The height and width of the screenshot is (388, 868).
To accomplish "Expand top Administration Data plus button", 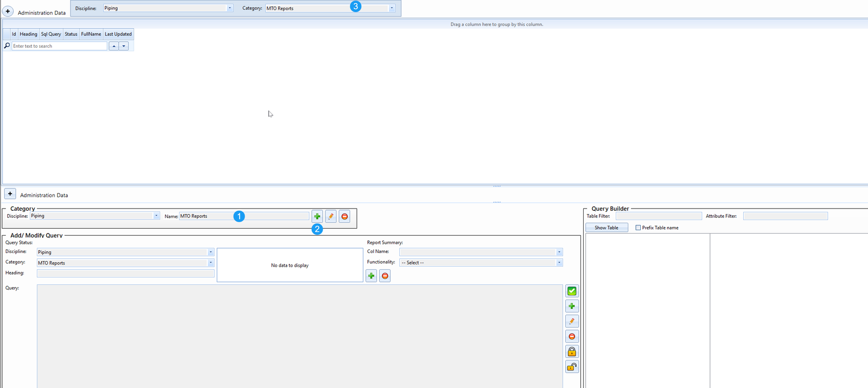I will pos(8,11).
